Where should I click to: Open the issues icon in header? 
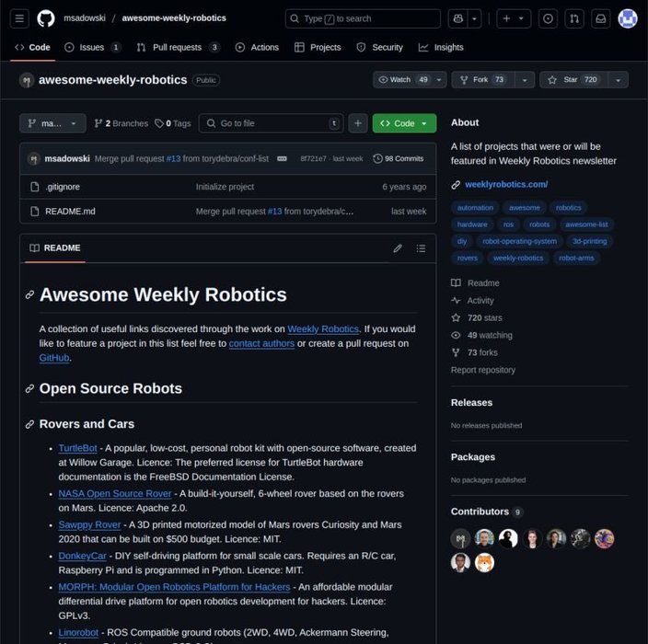tap(548, 18)
